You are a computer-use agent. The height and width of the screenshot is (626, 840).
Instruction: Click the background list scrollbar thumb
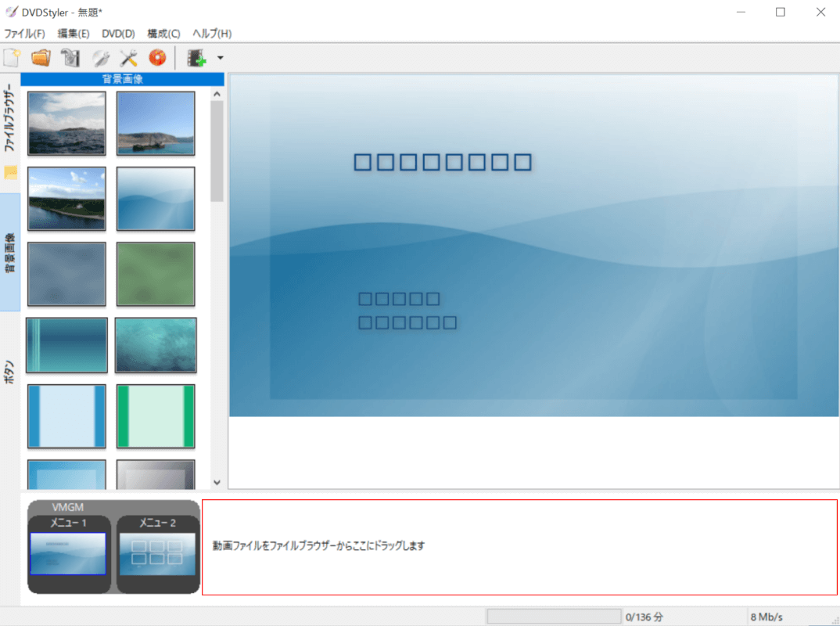tap(217, 151)
